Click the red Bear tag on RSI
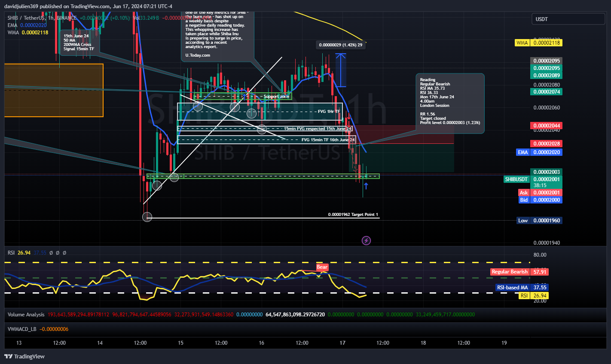Viewport: 611px width, 364px height. point(322,267)
